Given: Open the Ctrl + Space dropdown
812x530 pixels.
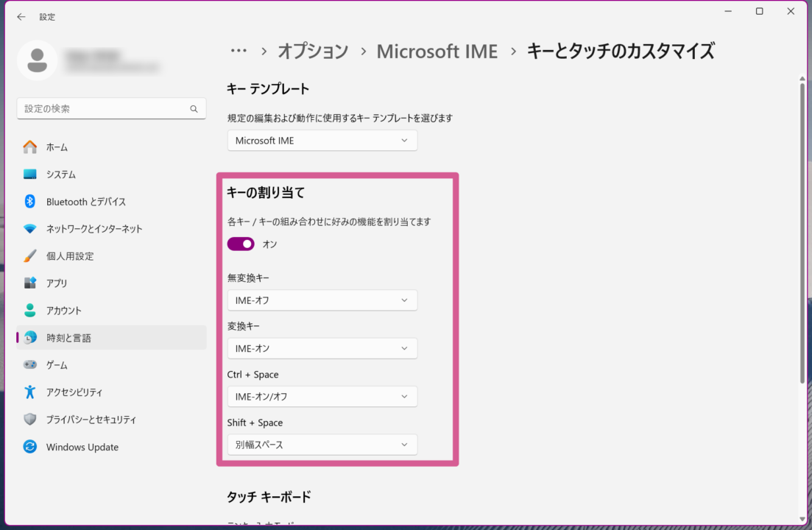Looking at the screenshot, I should tap(322, 397).
